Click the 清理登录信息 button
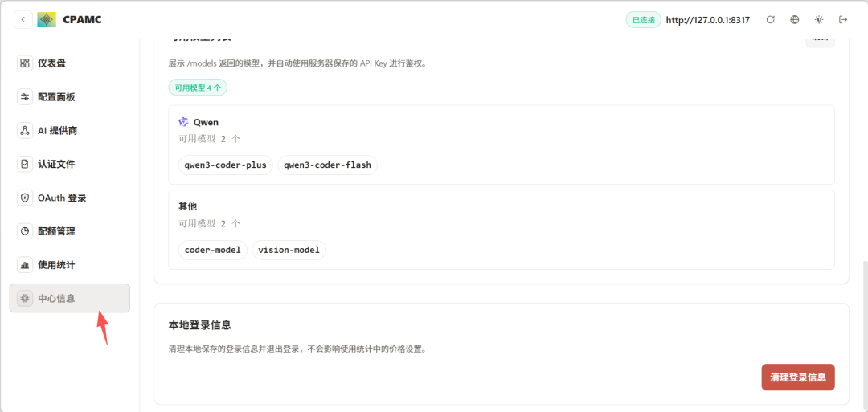The width and height of the screenshot is (868, 412). pos(798,377)
